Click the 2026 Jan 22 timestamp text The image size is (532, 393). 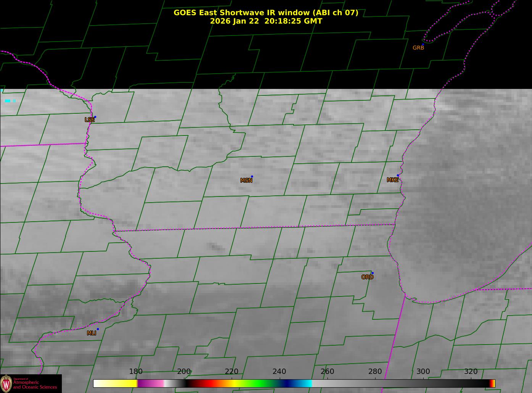[x=266, y=21]
